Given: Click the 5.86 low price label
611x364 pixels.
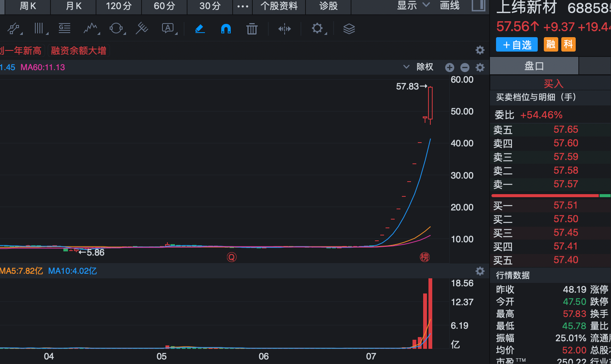Looking at the screenshot, I should pyautogui.click(x=95, y=253).
